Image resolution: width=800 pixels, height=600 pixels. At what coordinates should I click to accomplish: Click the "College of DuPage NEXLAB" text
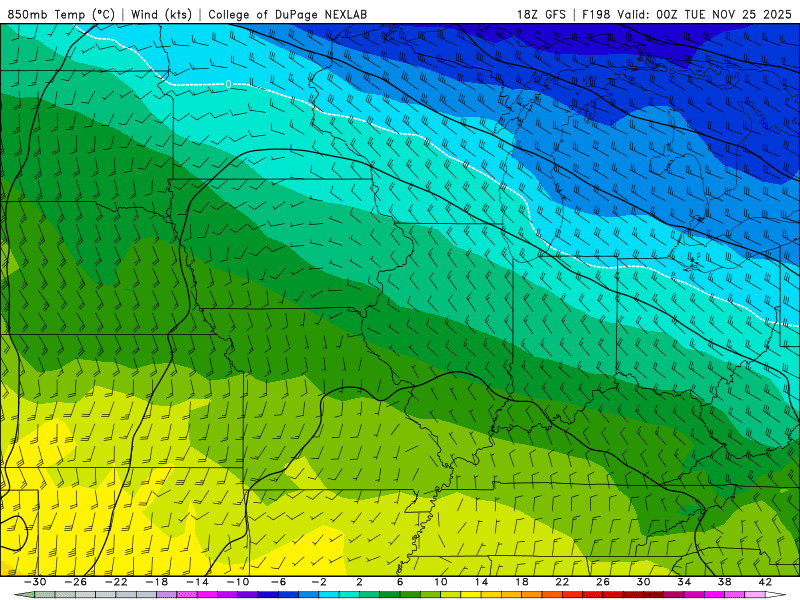pyautogui.click(x=287, y=14)
